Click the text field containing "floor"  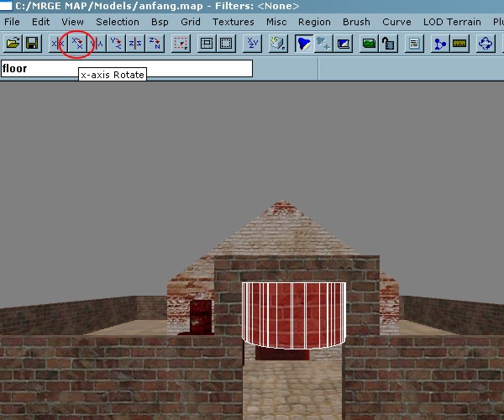coord(127,68)
